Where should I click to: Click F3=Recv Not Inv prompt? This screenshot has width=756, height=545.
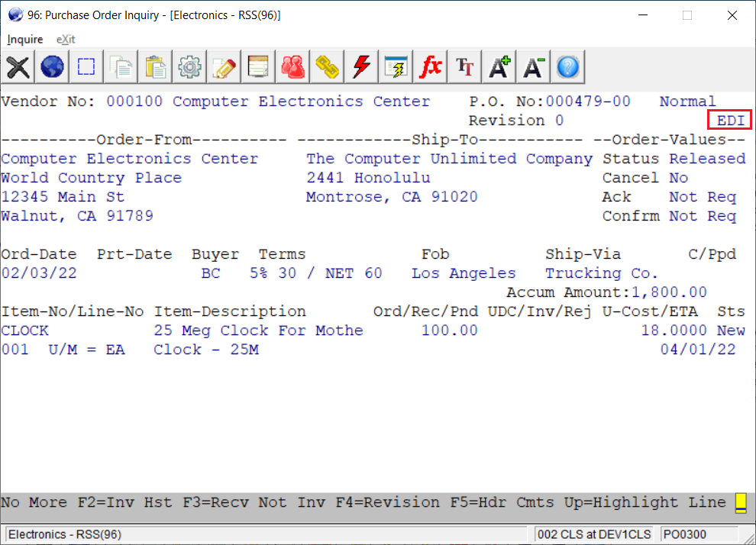coord(253,502)
